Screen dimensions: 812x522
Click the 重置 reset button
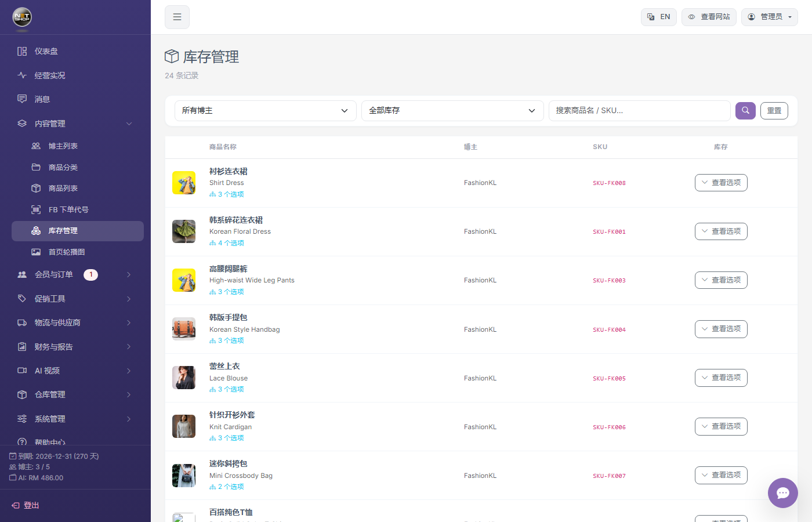774,111
